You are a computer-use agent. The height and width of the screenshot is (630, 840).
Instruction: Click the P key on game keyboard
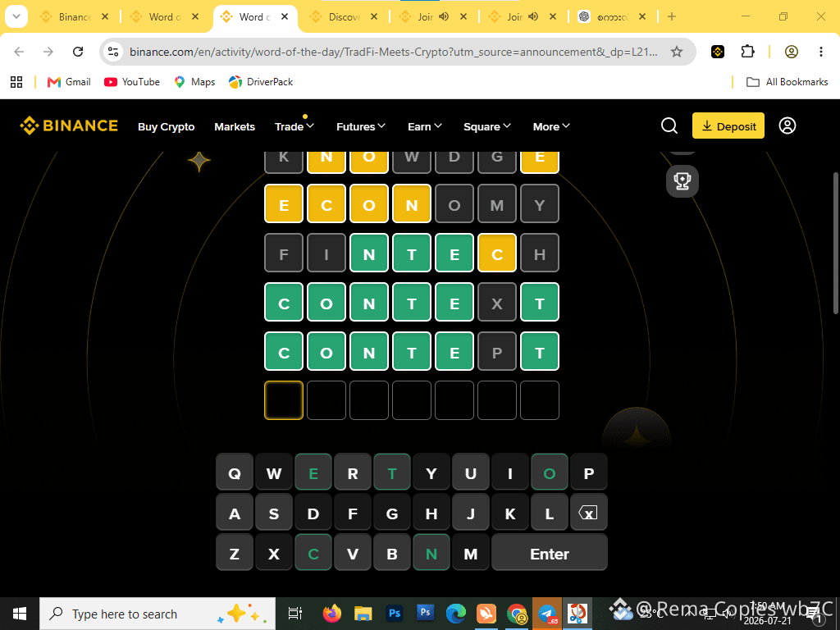point(588,473)
